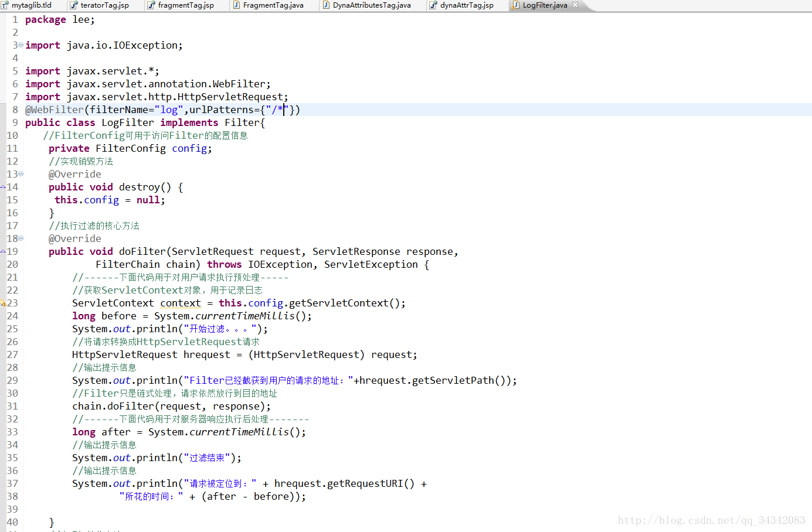812x532 pixels.
Task: Click line number 39 in the gutter
Action: (12, 510)
